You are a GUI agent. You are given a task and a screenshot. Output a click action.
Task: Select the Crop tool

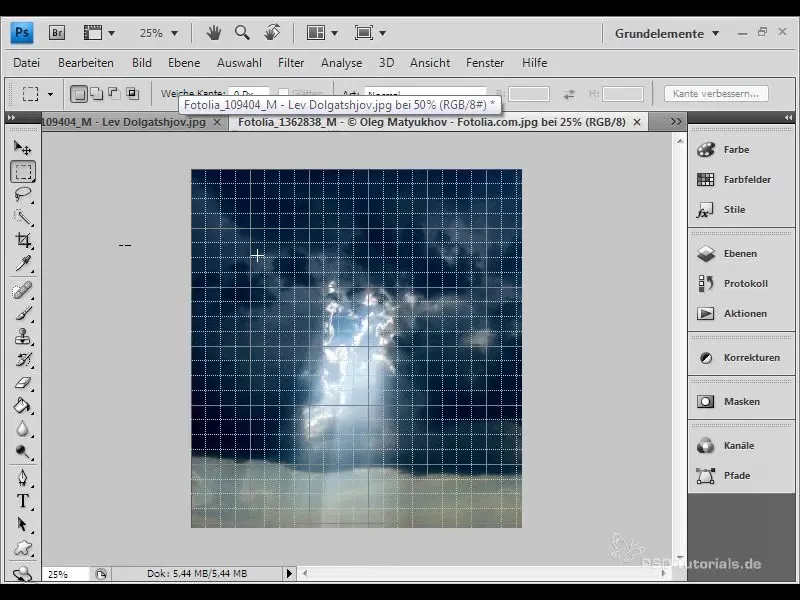pyautogui.click(x=22, y=240)
